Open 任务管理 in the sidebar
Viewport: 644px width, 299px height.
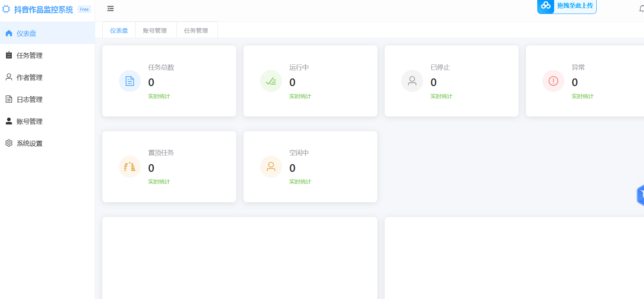click(x=29, y=55)
